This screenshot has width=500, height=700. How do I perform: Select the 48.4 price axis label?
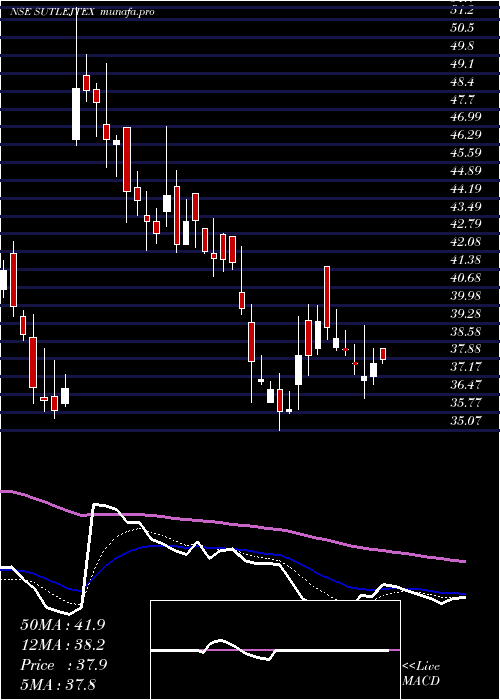(x=463, y=81)
